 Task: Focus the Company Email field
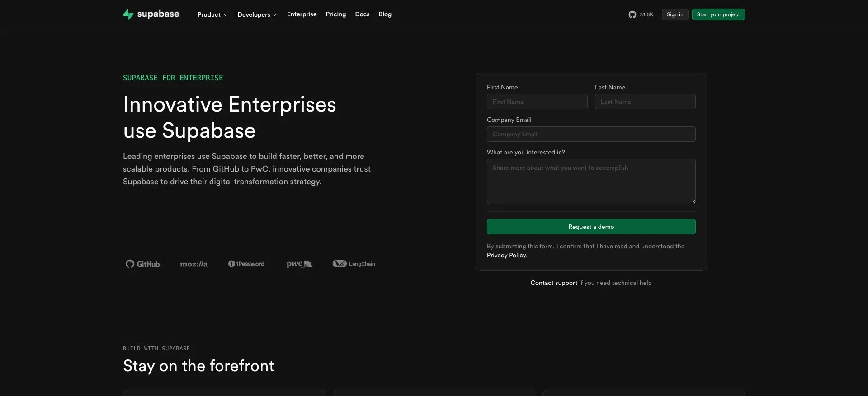591,134
